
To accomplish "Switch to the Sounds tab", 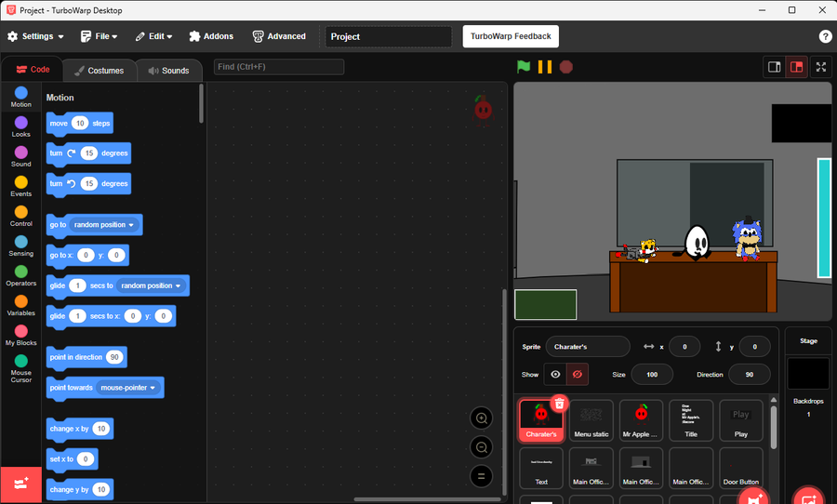I will 168,71.
